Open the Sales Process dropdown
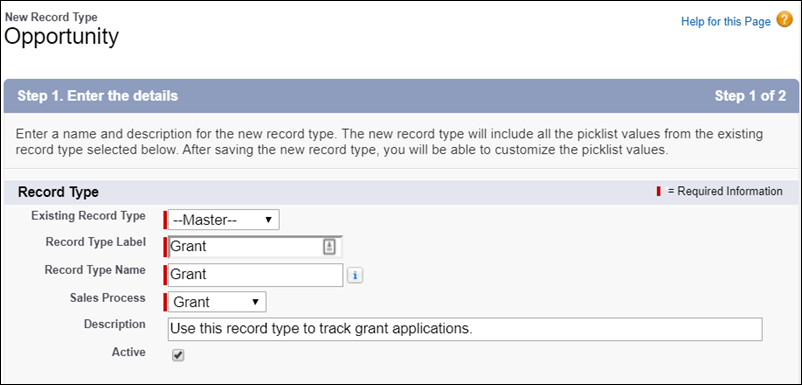Screen dimensions: 802x385 pos(217,302)
